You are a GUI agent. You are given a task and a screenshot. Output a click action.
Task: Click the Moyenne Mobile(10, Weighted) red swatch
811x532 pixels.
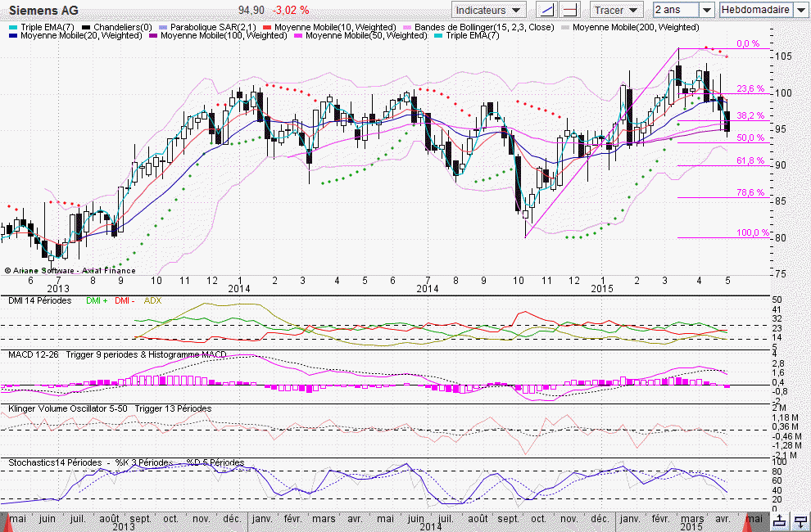tap(267, 27)
